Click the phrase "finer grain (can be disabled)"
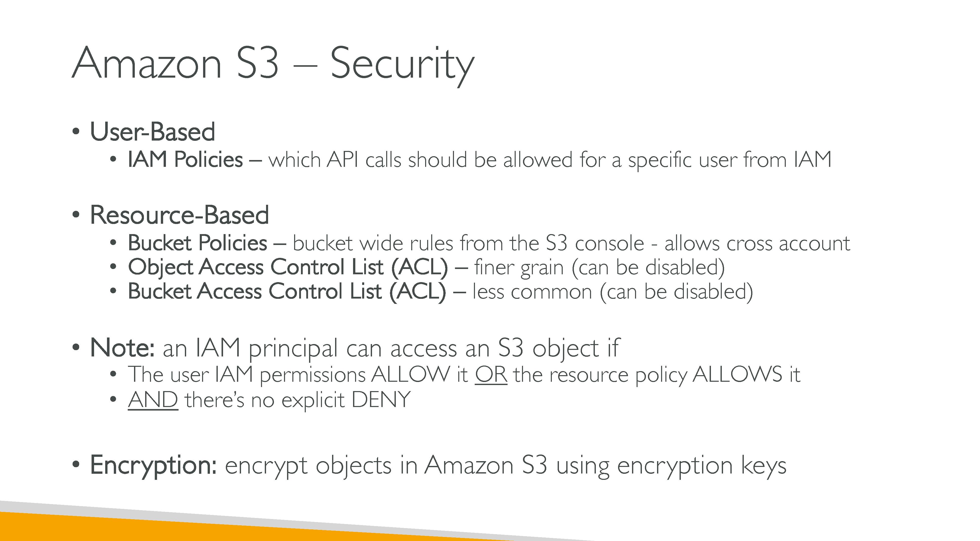 [599, 267]
